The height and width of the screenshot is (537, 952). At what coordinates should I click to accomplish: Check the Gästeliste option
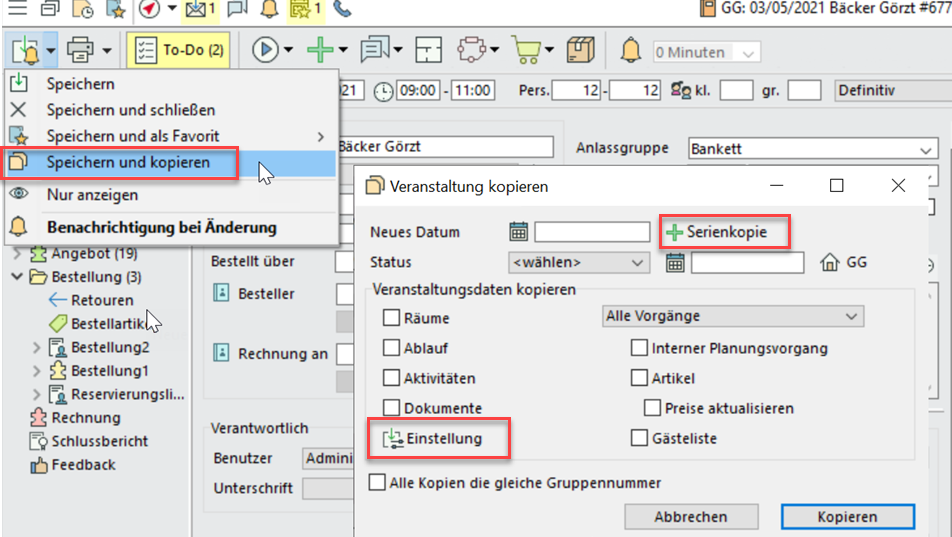pyautogui.click(x=640, y=438)
